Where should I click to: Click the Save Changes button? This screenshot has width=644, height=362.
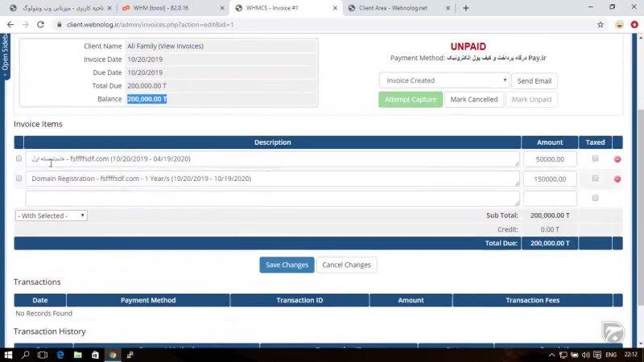click(x=287, y=265)
